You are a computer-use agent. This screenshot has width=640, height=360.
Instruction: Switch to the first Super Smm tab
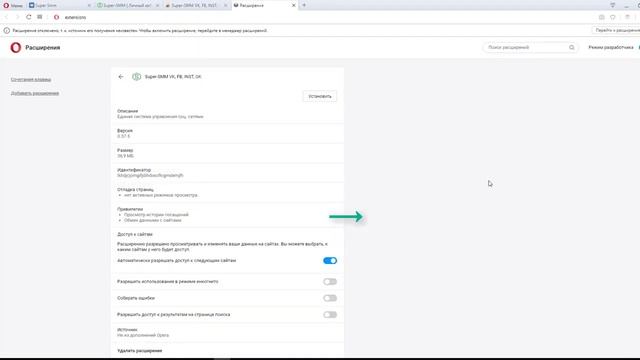(60, 5)
